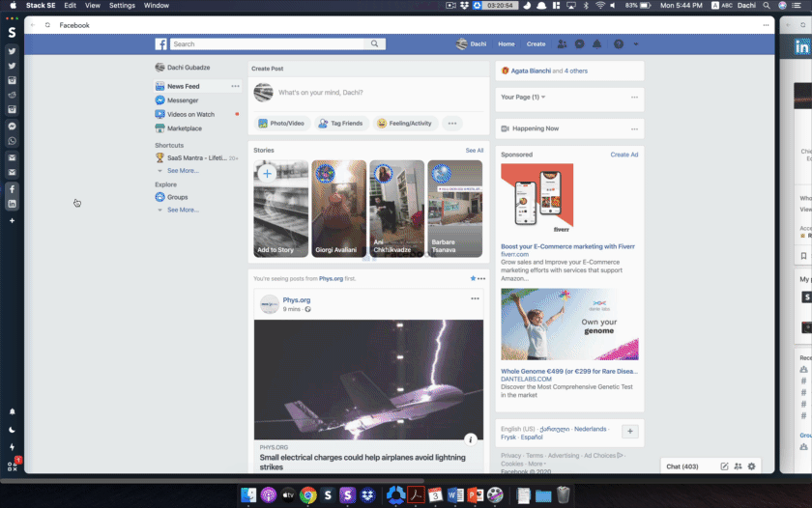Click the star icon on feed header
812x508 pixels.
click(473, 278)
